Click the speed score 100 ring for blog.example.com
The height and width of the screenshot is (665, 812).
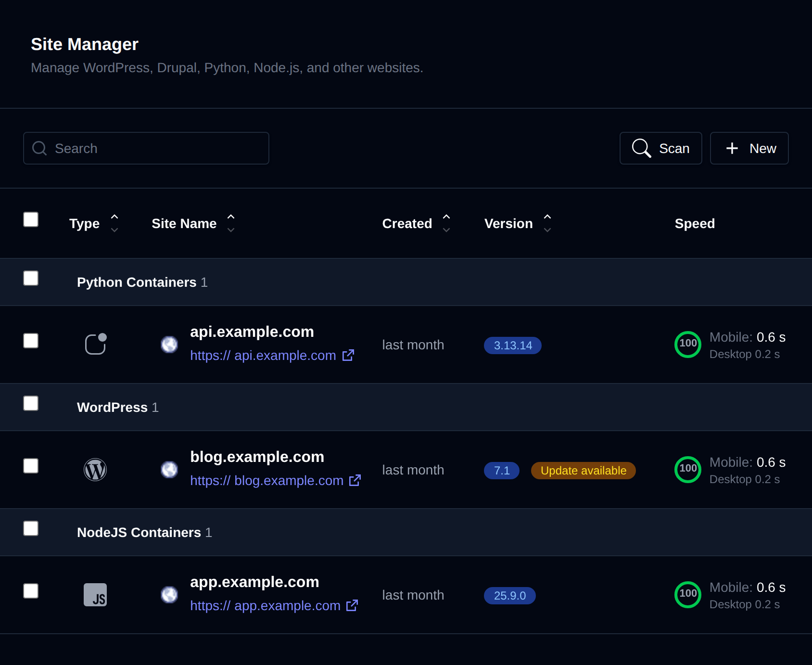click(688, 470)
